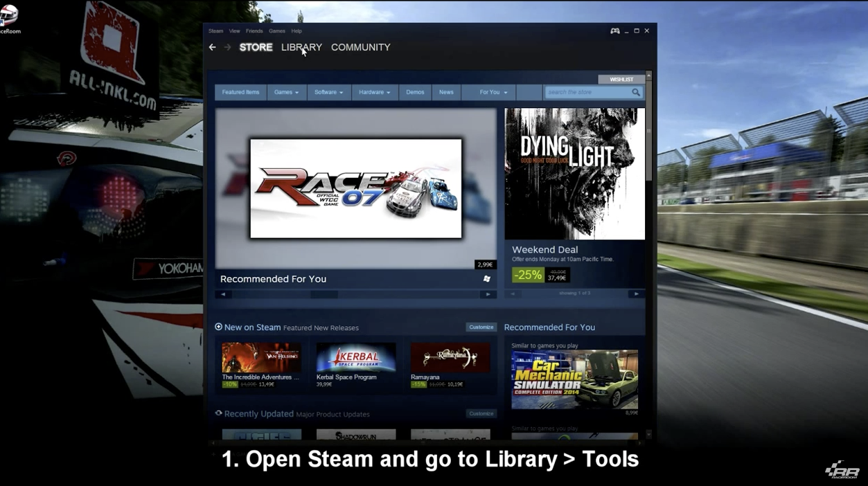
Task: Expand the Hardware dropdown
Action: click(375, 92)
